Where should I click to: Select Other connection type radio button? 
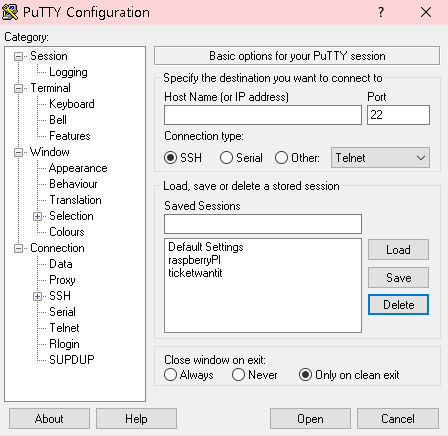[x=281, y=158]
